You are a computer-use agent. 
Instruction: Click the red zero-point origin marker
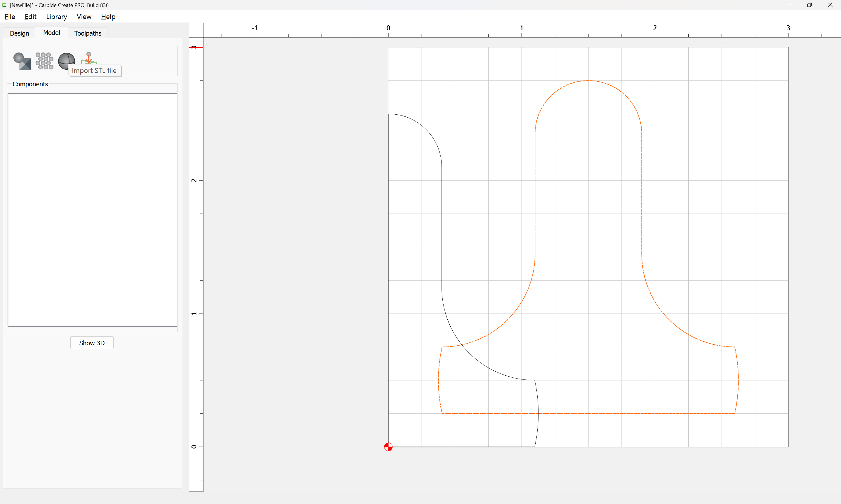[x=388, y=447]
